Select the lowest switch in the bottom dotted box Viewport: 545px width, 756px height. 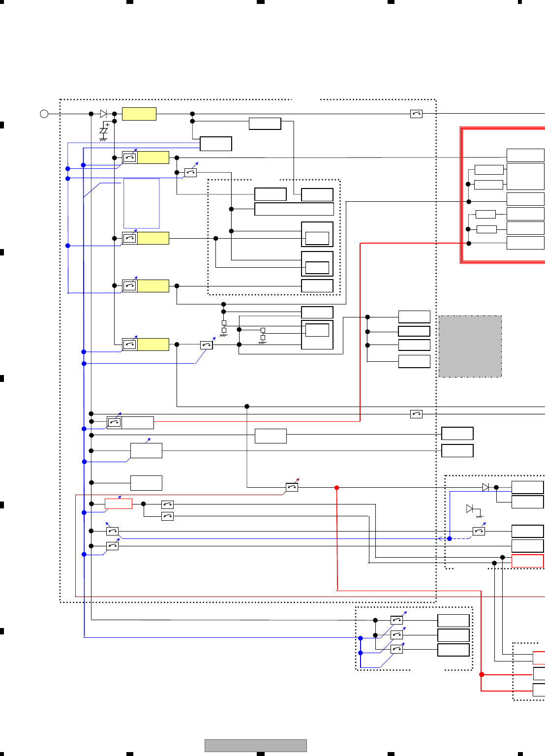point(397,649)
